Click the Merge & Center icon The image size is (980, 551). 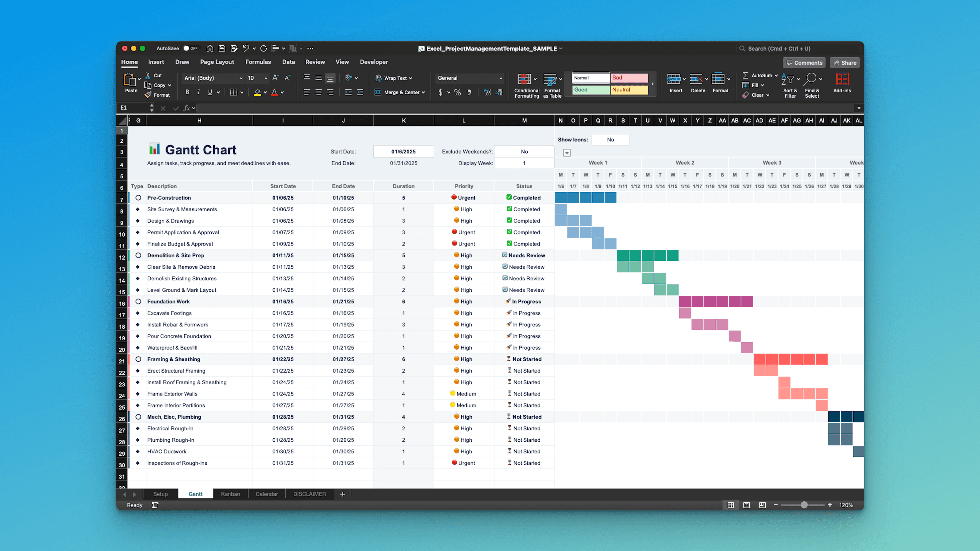pos(378,92)
